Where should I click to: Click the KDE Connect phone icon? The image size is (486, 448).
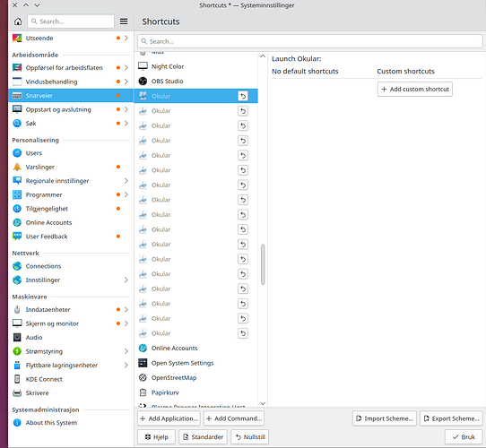(x=17, y=379)
